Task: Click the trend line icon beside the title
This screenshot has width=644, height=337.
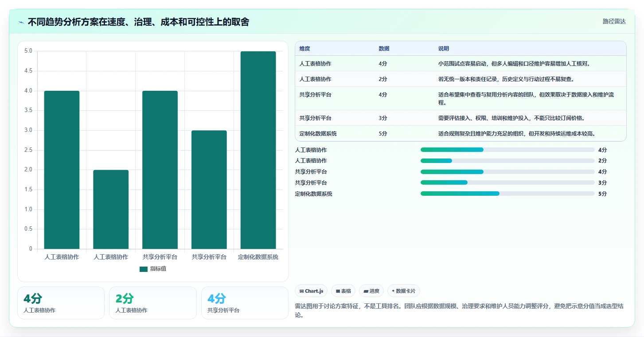Action: pyautogui.click(x=21, y=22)
